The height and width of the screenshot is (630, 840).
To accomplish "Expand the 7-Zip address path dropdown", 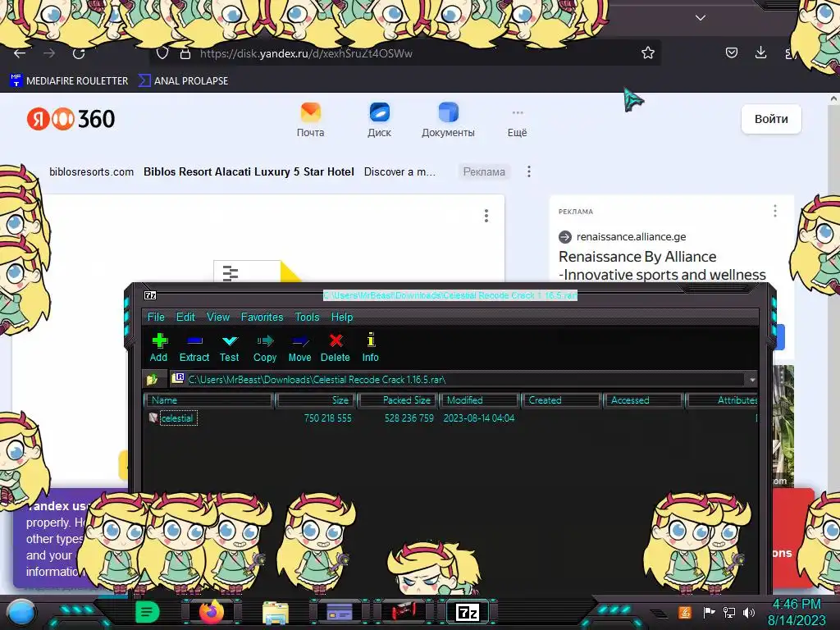I will pos(752,379).
